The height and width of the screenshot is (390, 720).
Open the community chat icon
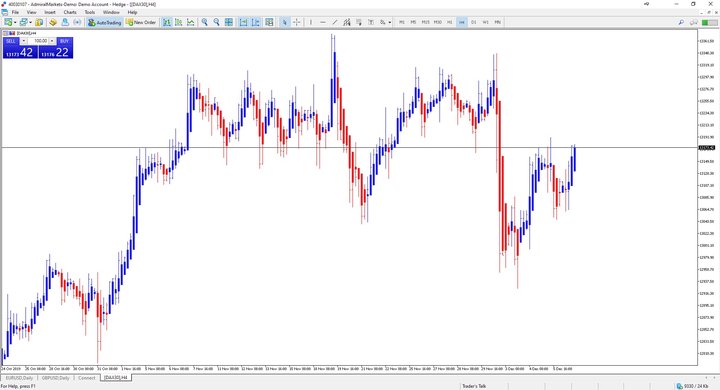click(694, 22)
